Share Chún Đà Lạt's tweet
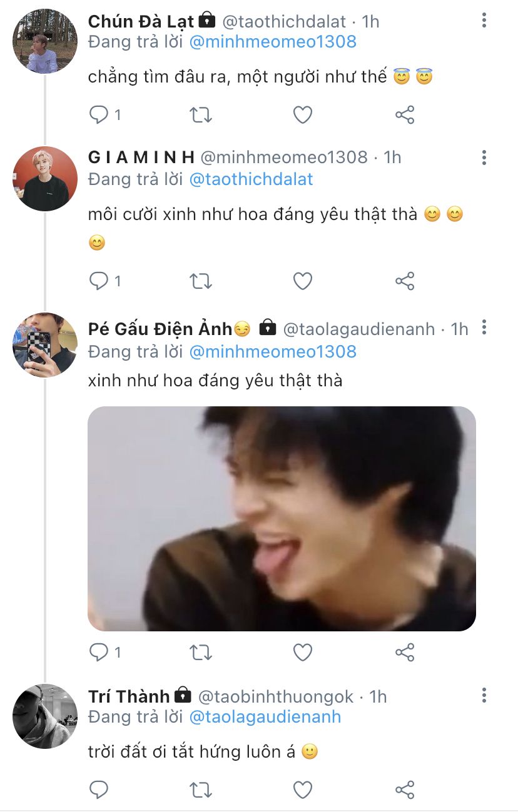The width and height of the screenshot is (518, 812). click(405, 115)
